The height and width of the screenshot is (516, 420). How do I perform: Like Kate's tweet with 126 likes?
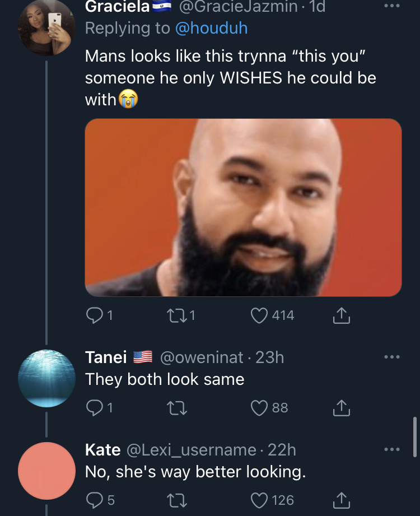(x=258, y=500)
